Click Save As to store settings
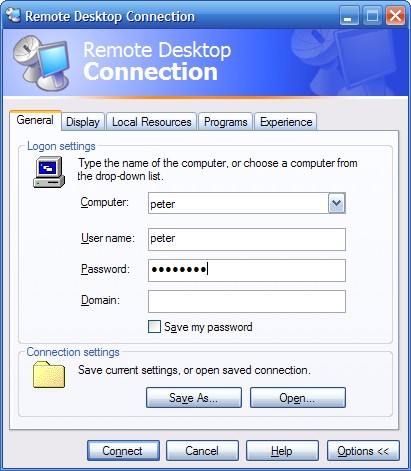This screenshot has width=411, height=471. click(x=194, y=397)
